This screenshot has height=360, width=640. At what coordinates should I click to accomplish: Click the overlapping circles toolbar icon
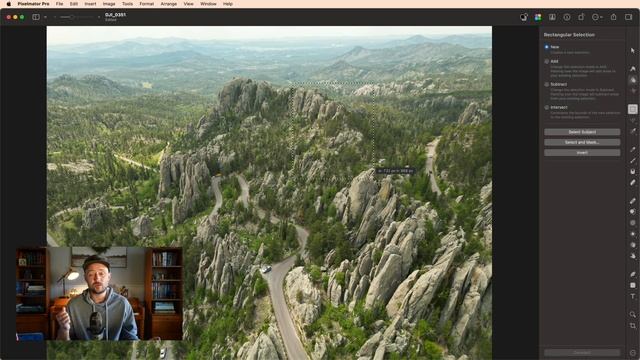pos(524,17)
